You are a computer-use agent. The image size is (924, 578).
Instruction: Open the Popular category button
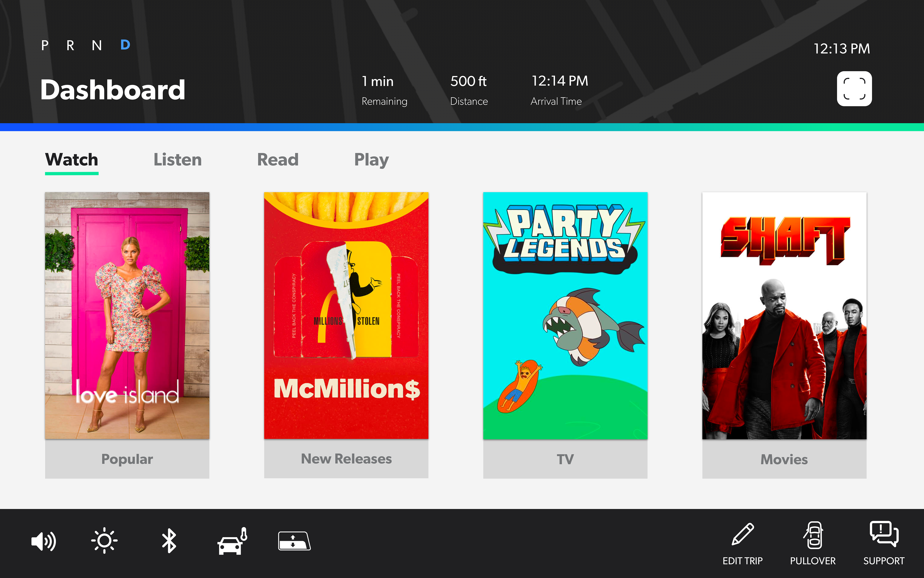[x=127, y=459]
